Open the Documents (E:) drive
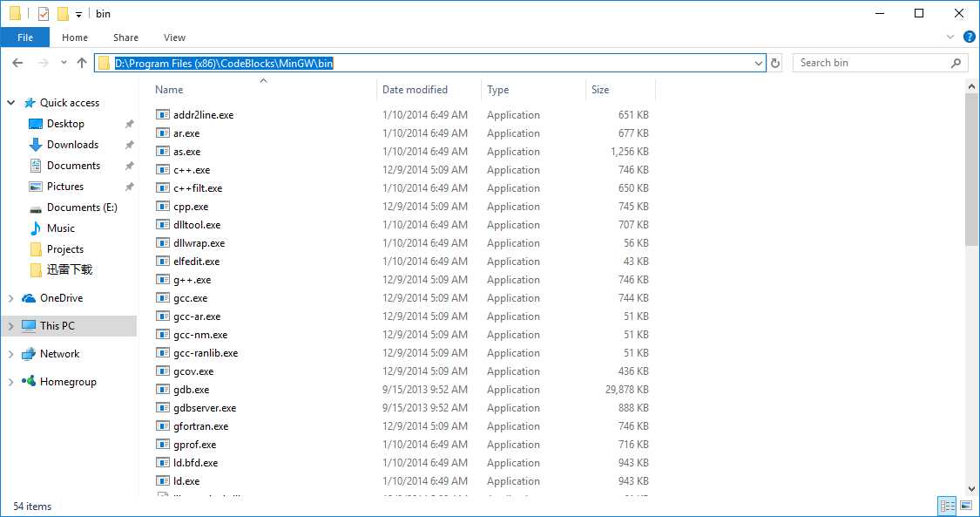 [82, 207]
